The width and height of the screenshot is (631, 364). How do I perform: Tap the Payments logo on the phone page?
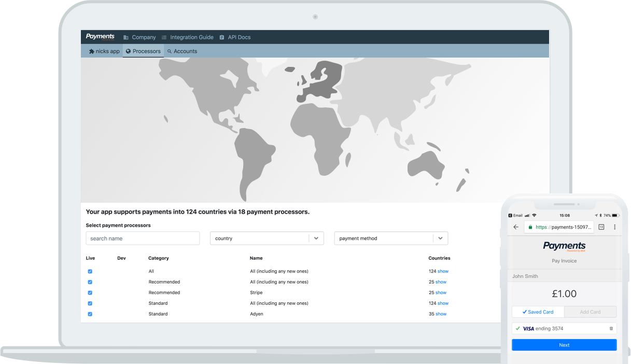coord(564,246)
